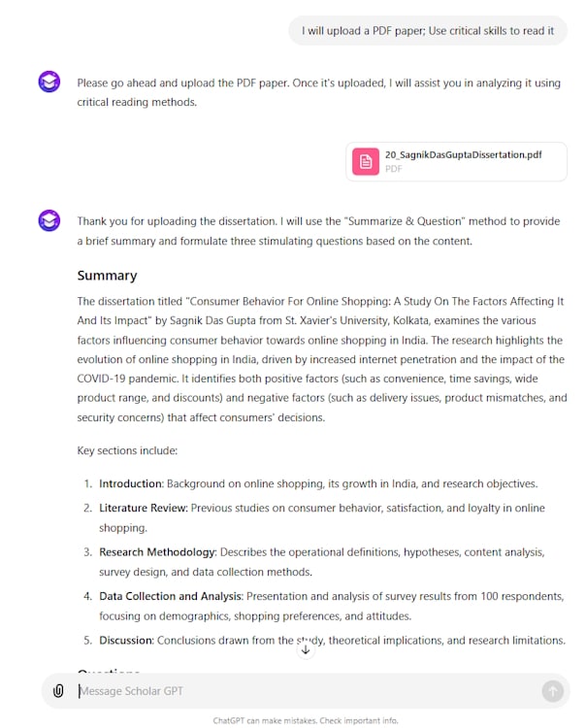Focus the Message Scholar GPT input field
The width and height of the screenshot is (586, 728).
301,691
